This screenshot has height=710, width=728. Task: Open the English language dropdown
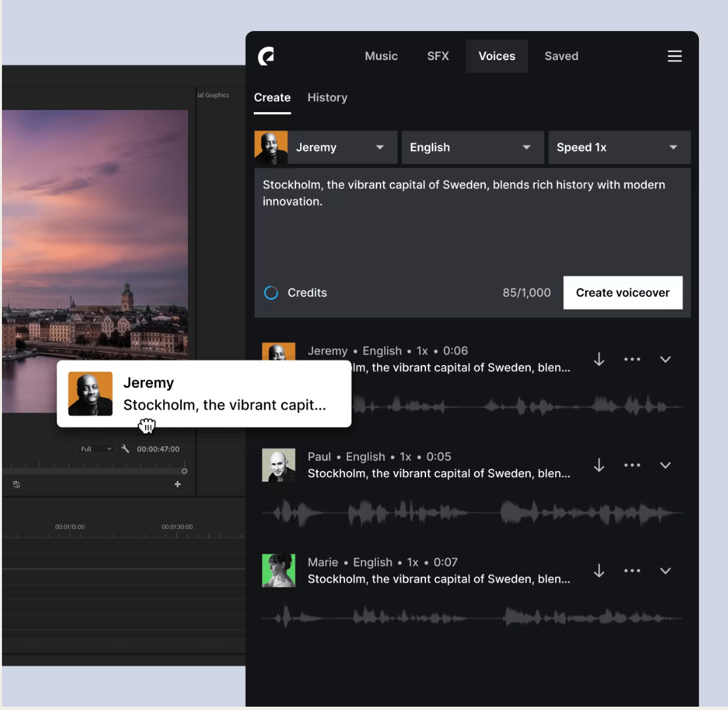pos(473,147)
